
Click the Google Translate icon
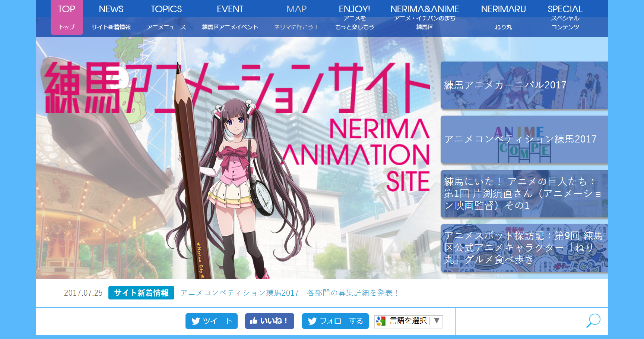381,321
